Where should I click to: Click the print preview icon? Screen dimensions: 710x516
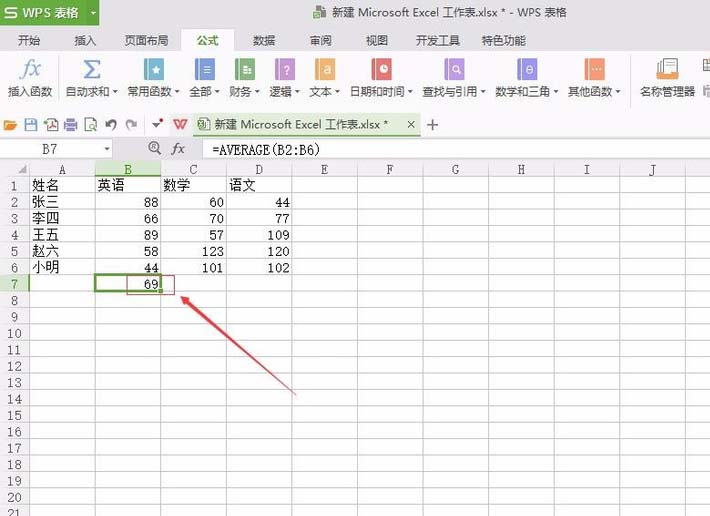tap(91, 124)
